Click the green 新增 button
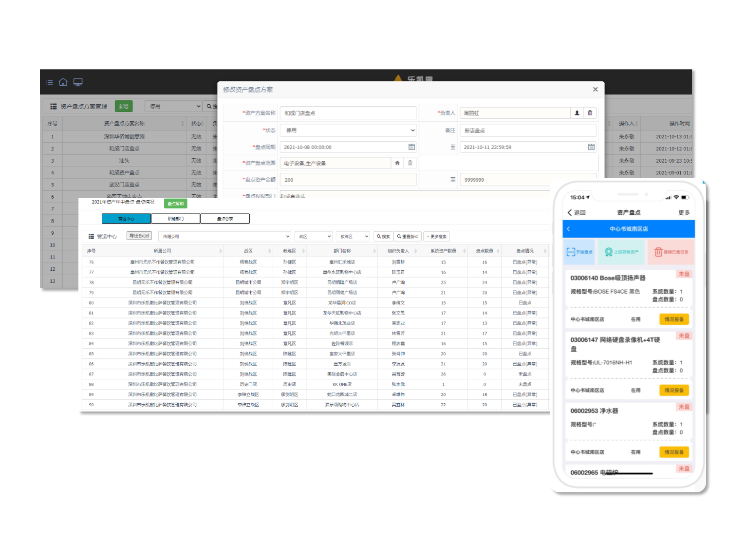This screenshot has height=560, width=746. [124, 106]
